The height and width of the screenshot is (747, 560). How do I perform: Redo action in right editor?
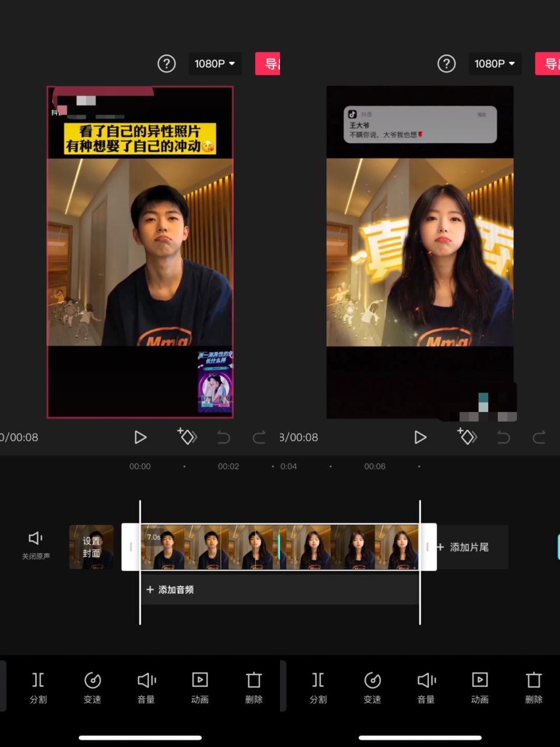[539, 437]
